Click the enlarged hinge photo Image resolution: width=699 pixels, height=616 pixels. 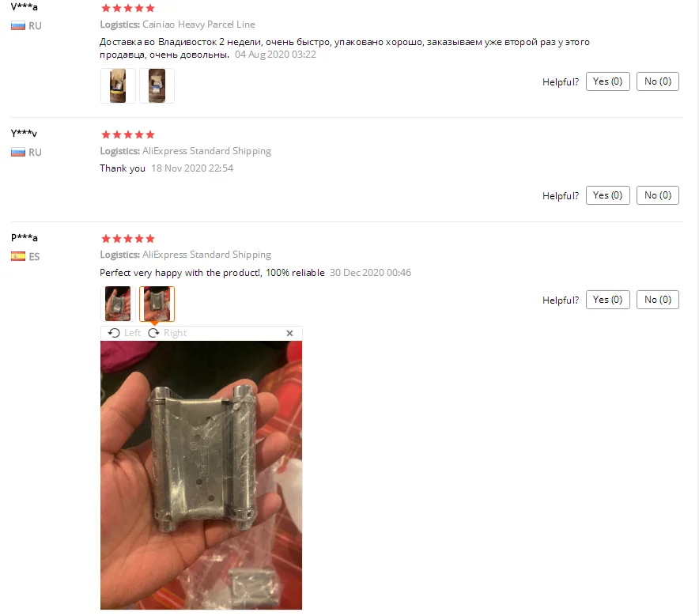pos(201,475)
